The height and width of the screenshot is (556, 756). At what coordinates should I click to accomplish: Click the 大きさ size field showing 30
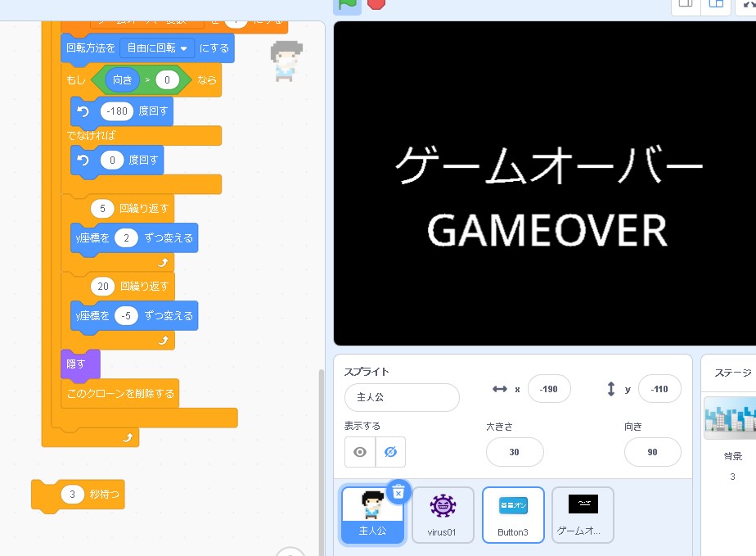tap(514, 452)
